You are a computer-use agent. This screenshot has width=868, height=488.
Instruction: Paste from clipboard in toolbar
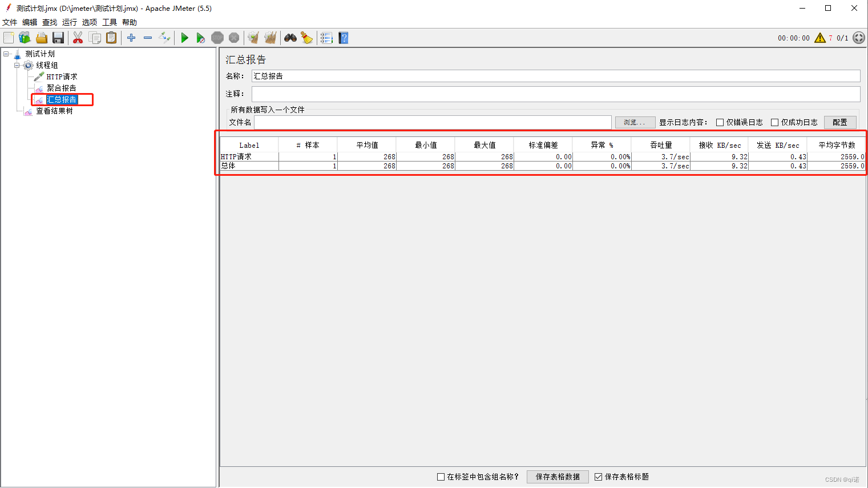click(x=111, y=38)
